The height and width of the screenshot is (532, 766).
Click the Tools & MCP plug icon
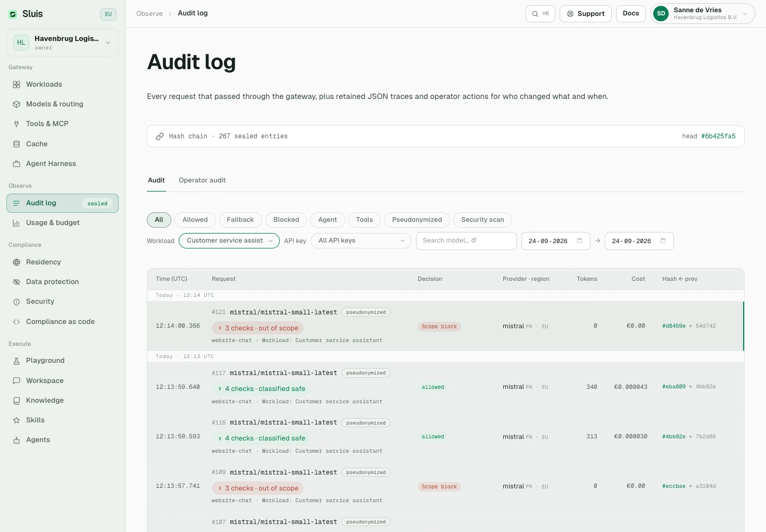click(16, 124)
